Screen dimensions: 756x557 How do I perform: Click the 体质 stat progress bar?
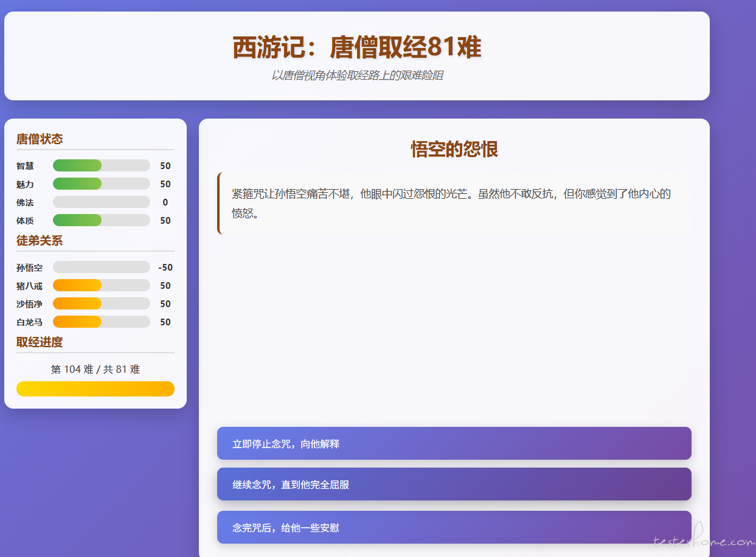click(x=102, y=220)
